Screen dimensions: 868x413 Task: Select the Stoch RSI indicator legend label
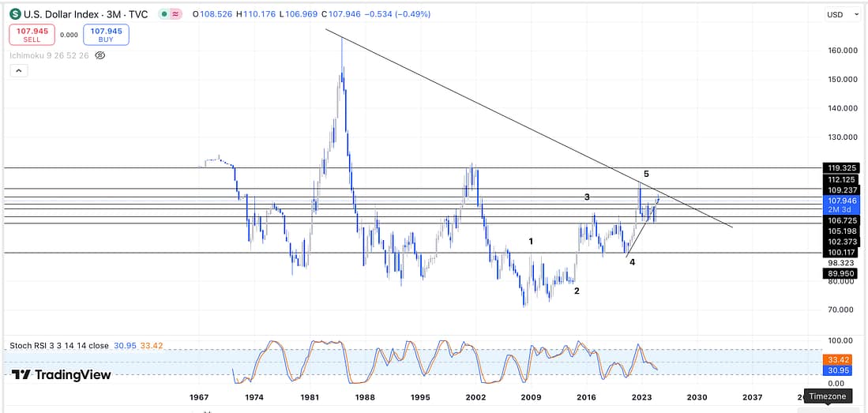58,346
